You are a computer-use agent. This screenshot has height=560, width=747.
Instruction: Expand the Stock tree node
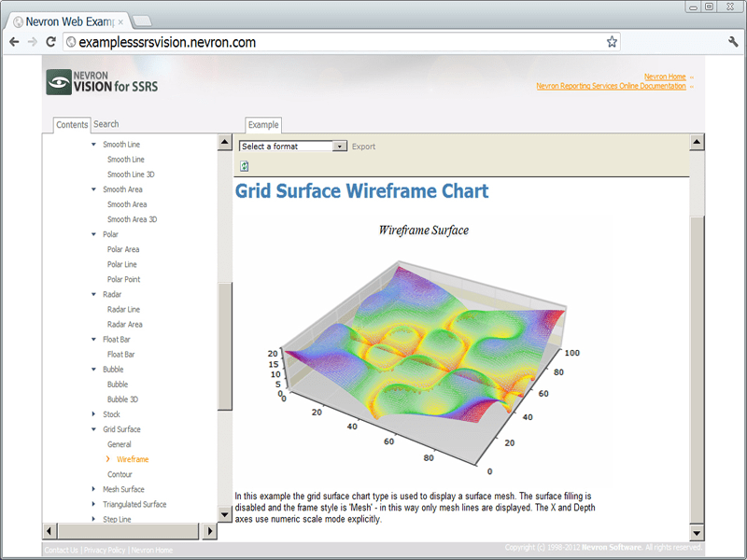click(x=93, y=414)
